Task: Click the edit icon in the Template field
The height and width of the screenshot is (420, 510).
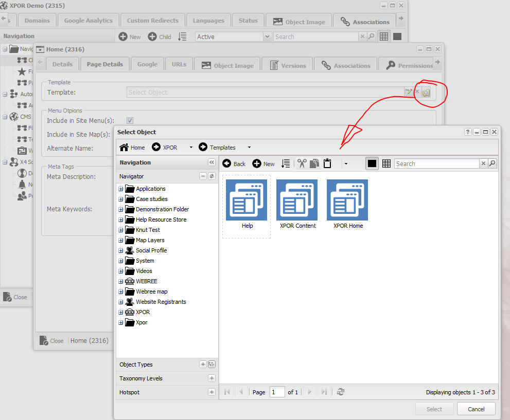Action: click(x=409, y=92)
